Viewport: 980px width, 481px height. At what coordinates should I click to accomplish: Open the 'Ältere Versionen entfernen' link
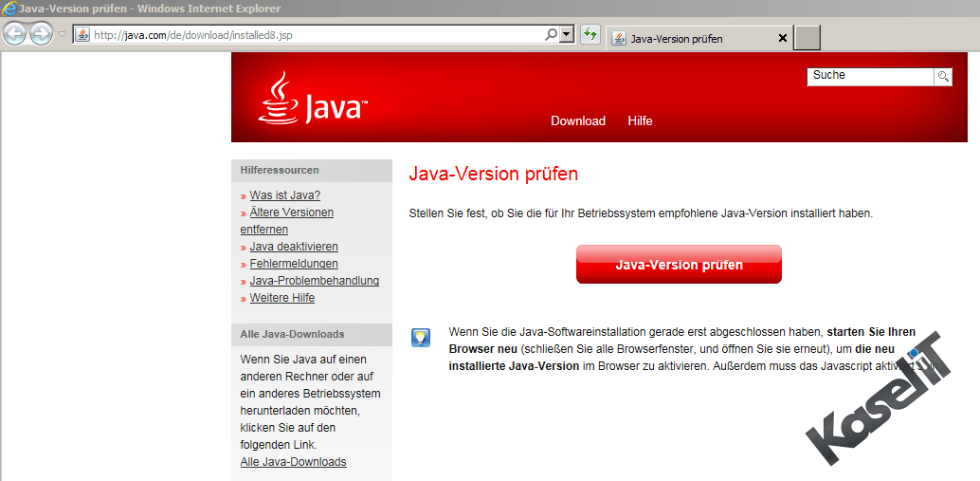point(287,221)
